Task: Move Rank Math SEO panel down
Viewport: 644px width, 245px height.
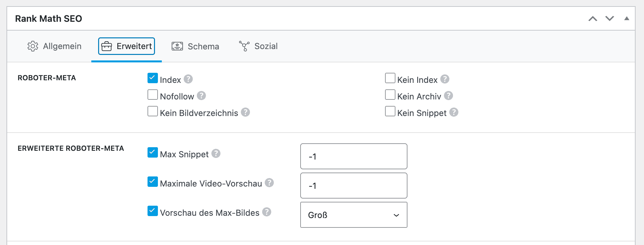Action: tap(610, 19)
